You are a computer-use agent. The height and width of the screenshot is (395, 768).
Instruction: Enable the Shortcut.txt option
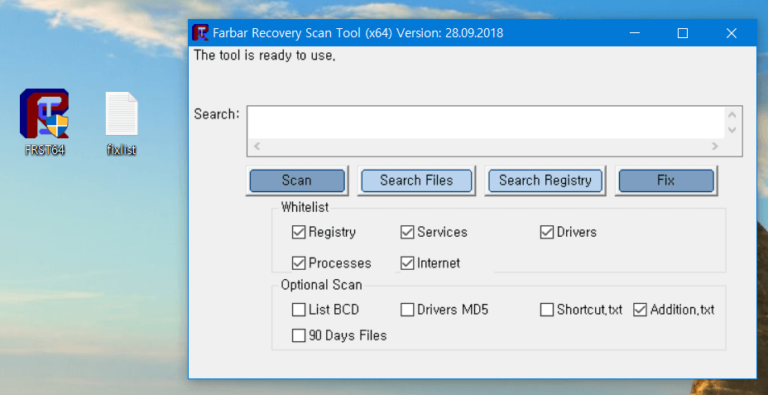(x=547, y=310)
